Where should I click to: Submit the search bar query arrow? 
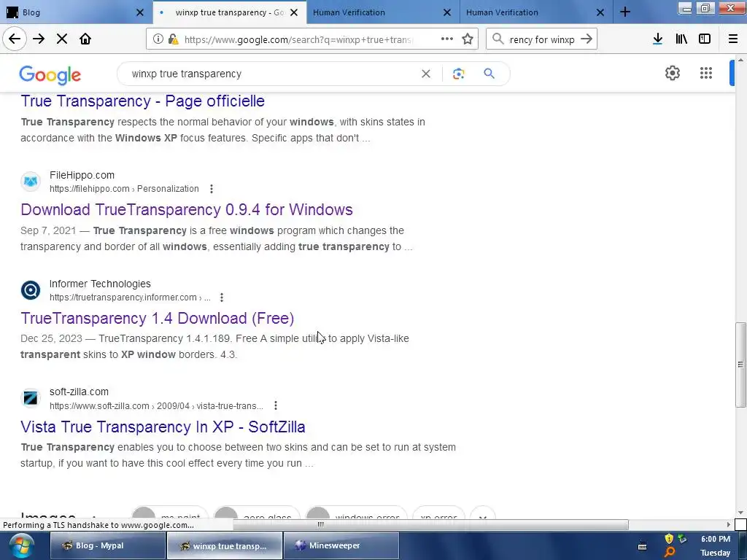[587, 39]
